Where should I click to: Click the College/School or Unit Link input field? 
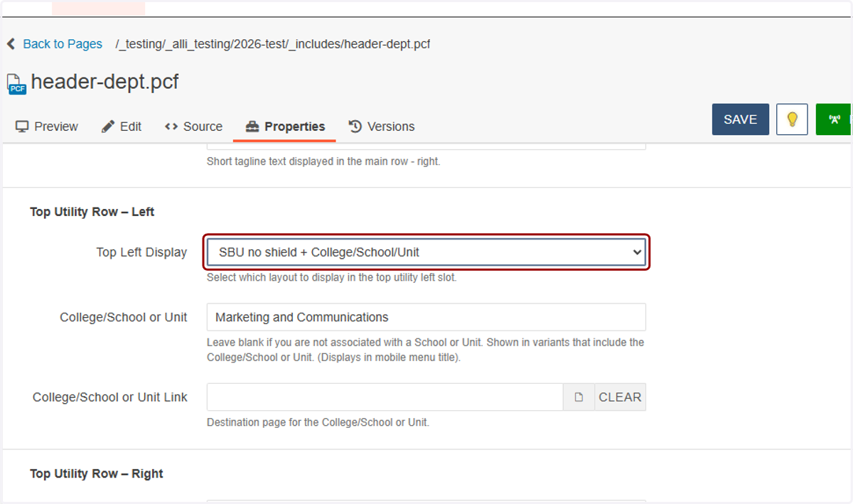click(385, 397)
